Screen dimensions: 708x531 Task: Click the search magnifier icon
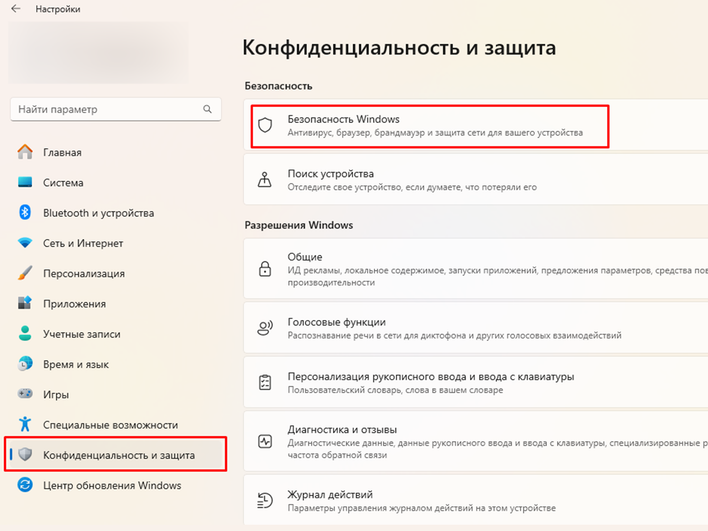tap(207, 109)
